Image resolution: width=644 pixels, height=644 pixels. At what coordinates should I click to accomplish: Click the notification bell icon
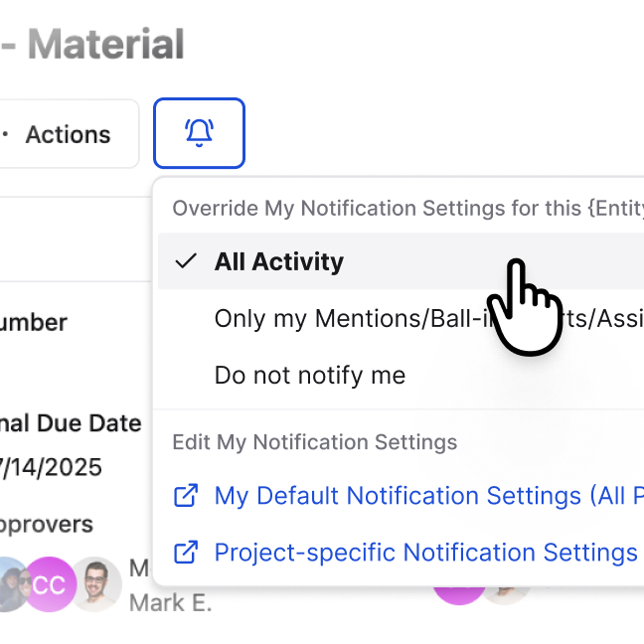pos(199,133)
